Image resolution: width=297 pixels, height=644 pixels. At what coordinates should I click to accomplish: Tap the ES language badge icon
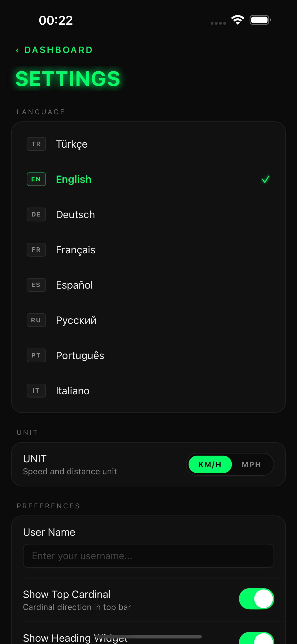pyautogui.click(x=36, y=285)
